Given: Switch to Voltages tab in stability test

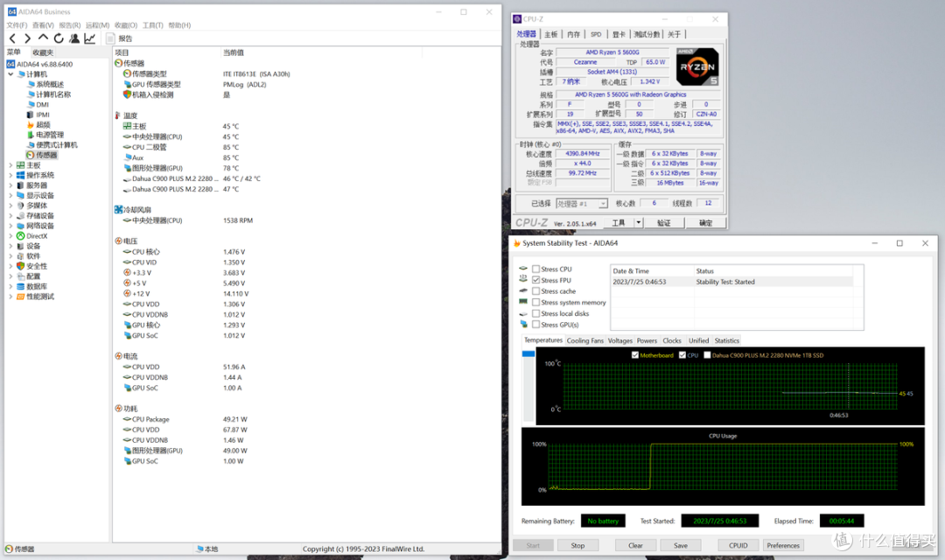Looking at the screenshot, I should click(x=620, y=340).
